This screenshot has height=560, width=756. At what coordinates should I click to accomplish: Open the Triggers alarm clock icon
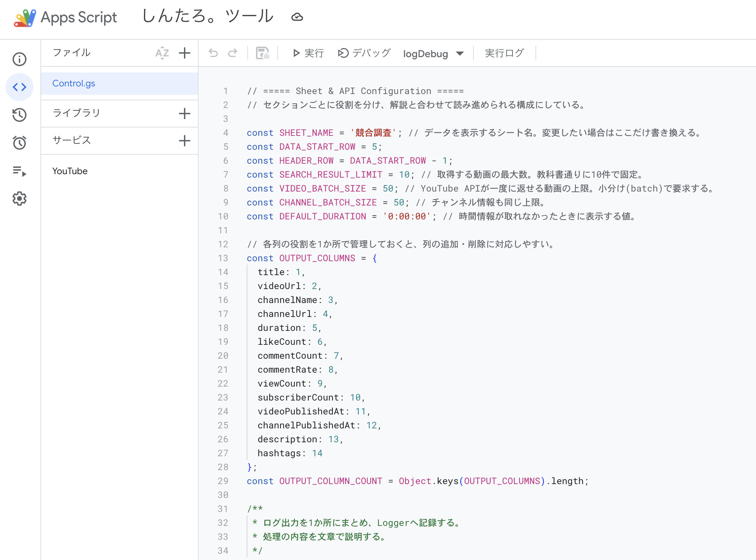point(20,143)
